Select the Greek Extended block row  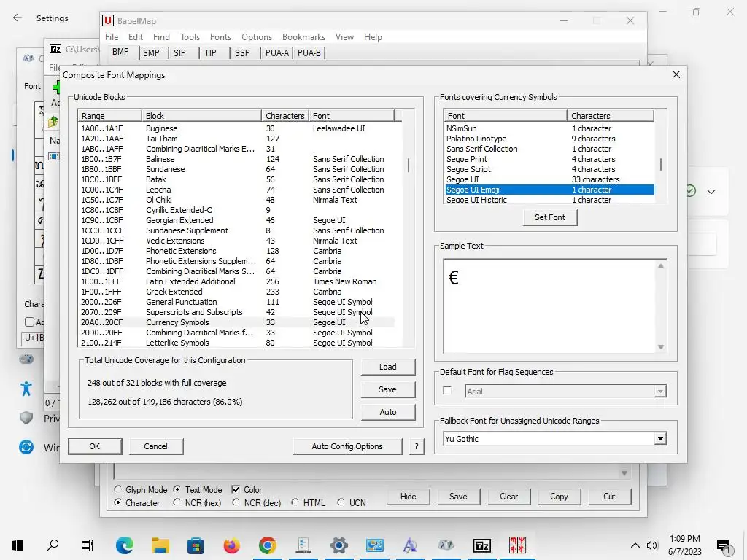pyautogui.click(x=236, y=292)
